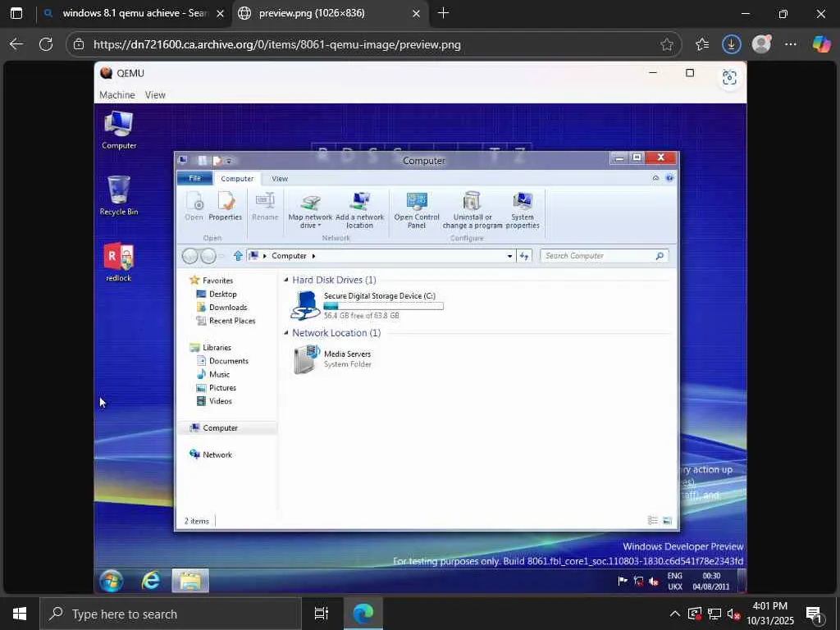Select Videos library

[220, 400]
